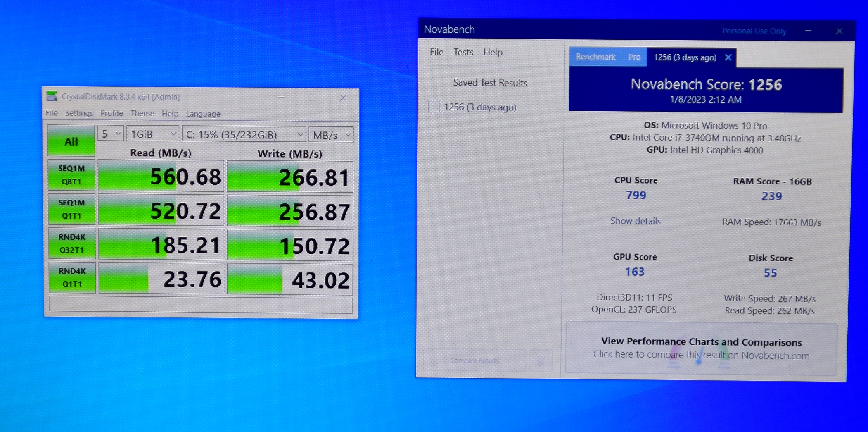Image resolution: width=868 pixels, height=432 pixels.
Task: Click the 150.72 RND4K Q32T1 write result
Action: tap(290, 246)
